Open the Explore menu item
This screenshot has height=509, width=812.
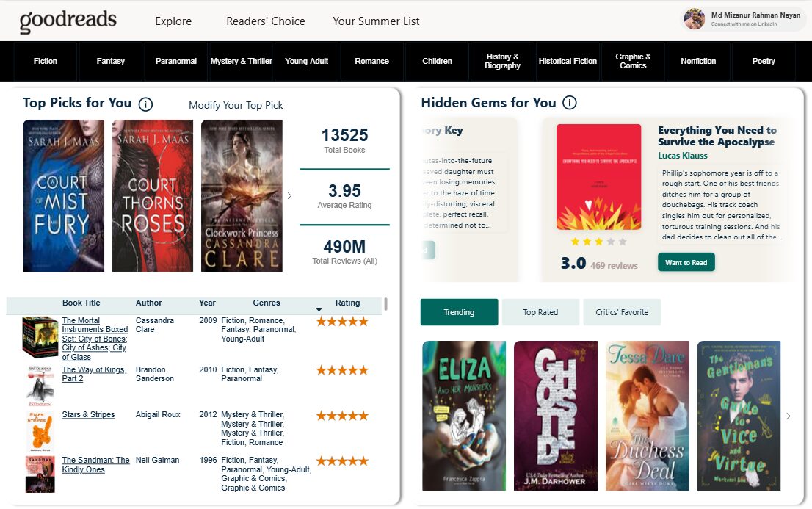point(173,21)
